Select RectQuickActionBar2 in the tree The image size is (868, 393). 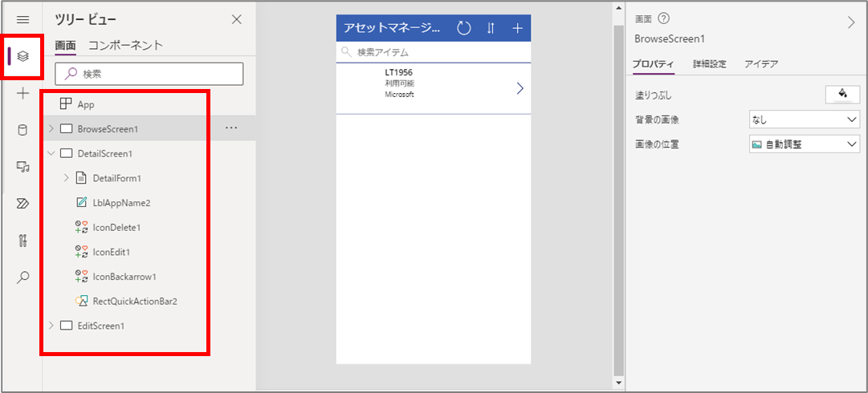point(135,302)
